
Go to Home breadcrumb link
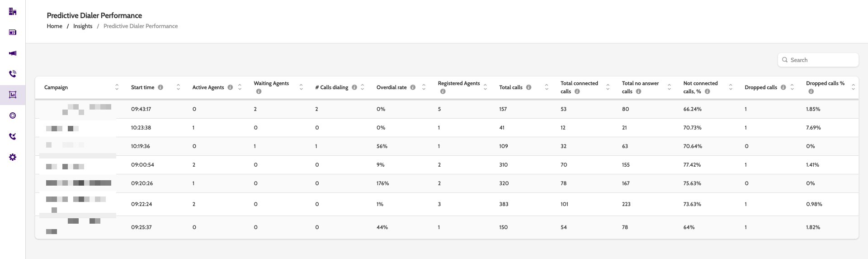[x=54, y=26]
